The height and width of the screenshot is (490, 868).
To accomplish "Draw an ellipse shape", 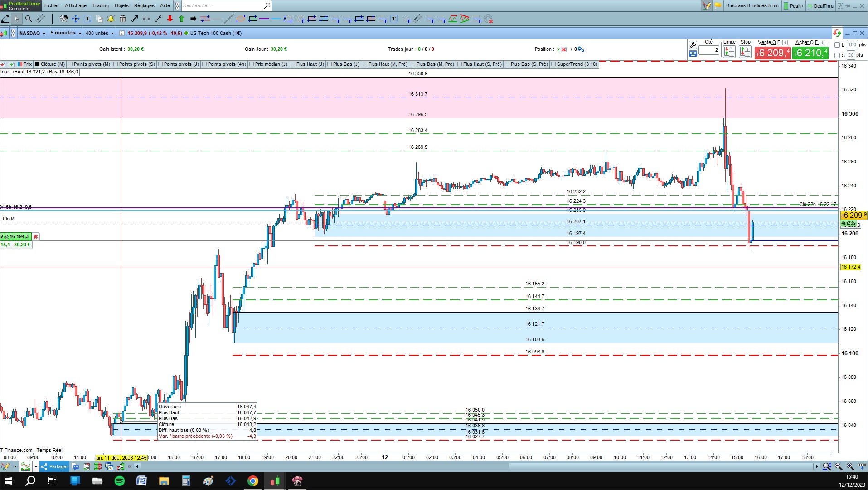I will (x=241, y=19).
